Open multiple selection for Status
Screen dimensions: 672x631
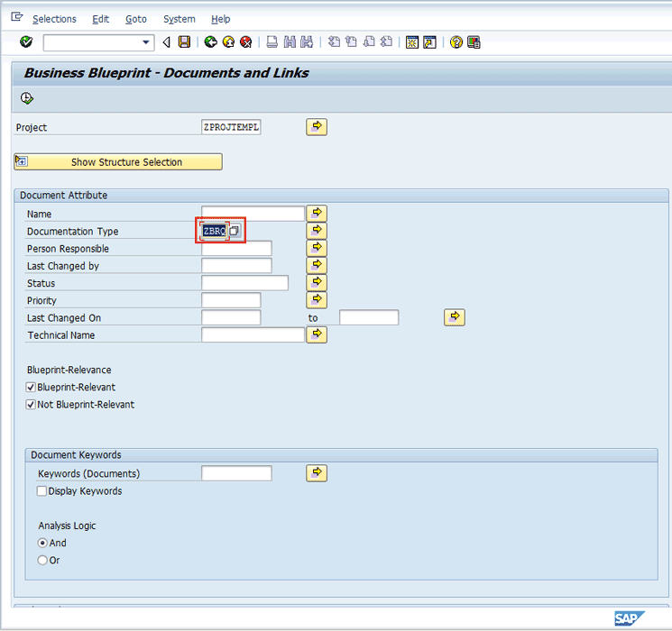tap(317, 282)
